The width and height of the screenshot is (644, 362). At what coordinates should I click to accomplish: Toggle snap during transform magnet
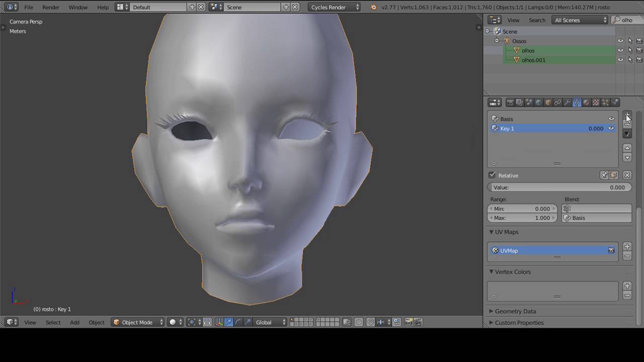click(370, 322)
